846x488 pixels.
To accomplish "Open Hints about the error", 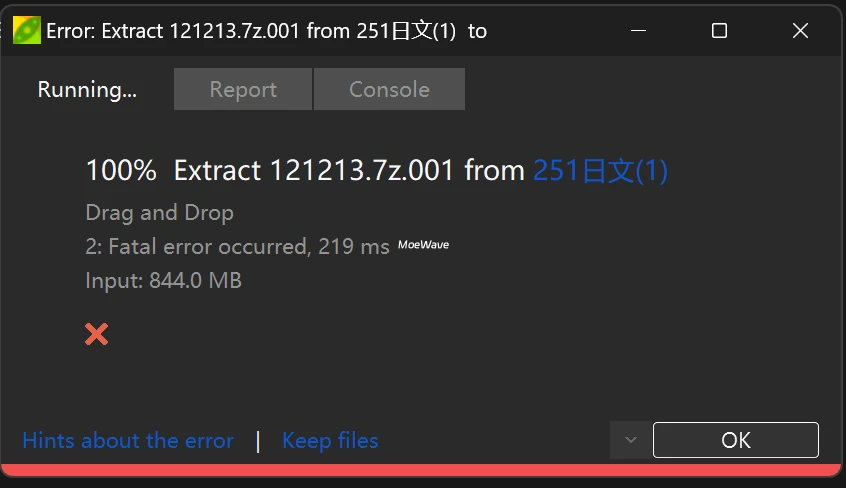I will click(x=128, y=440).
